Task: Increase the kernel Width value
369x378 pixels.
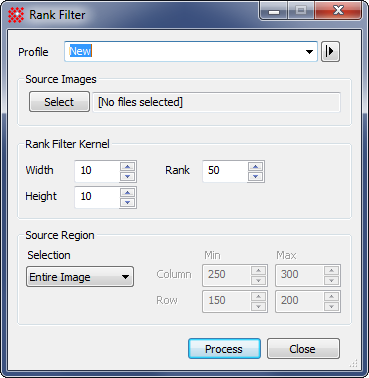Action: click(x=127, y=166)
